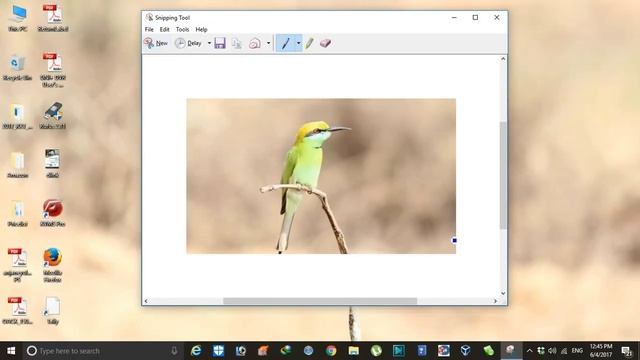Open the Help menu
Viewport: 640px width, 360px height.
(201, 29)
